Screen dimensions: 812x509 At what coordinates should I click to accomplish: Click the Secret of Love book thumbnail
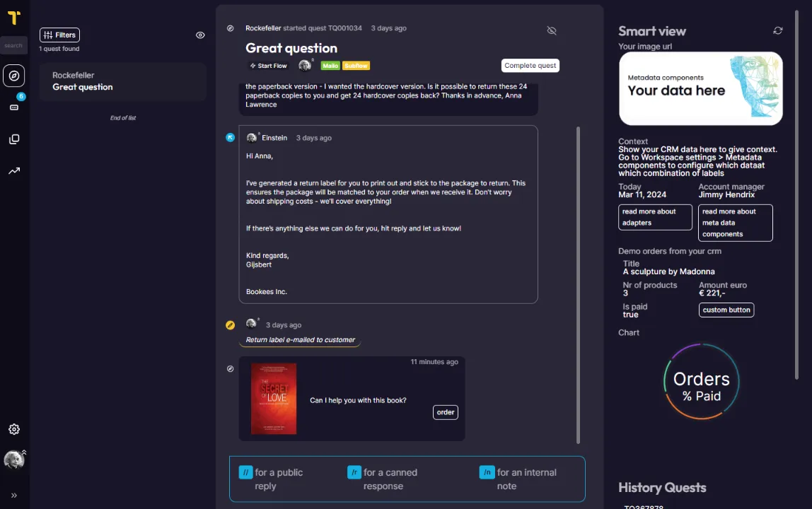pyautogui.click(x=274, y=398)
